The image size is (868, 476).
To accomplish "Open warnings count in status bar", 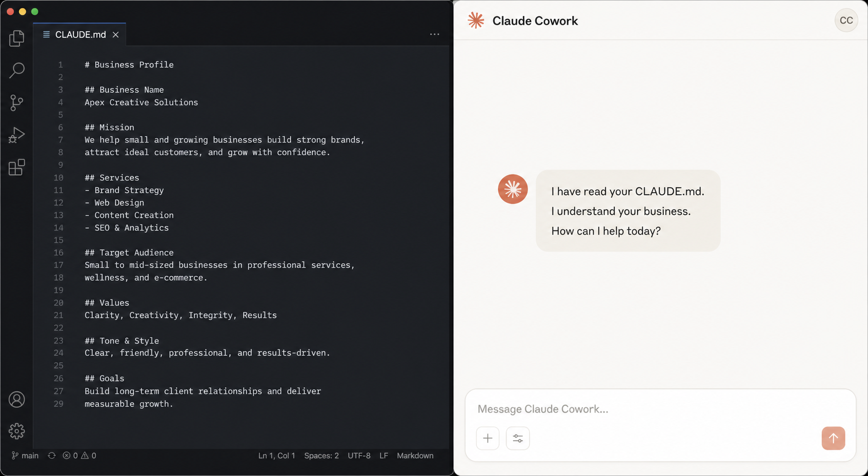I will (x=89, y=456).
